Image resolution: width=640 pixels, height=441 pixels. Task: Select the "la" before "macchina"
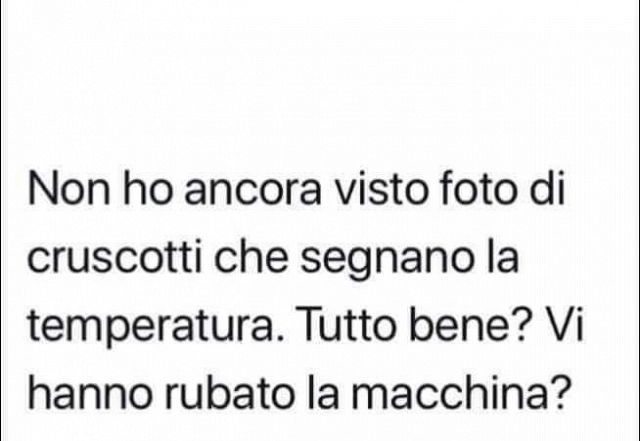pyautogui.click(x=323, y=392)
